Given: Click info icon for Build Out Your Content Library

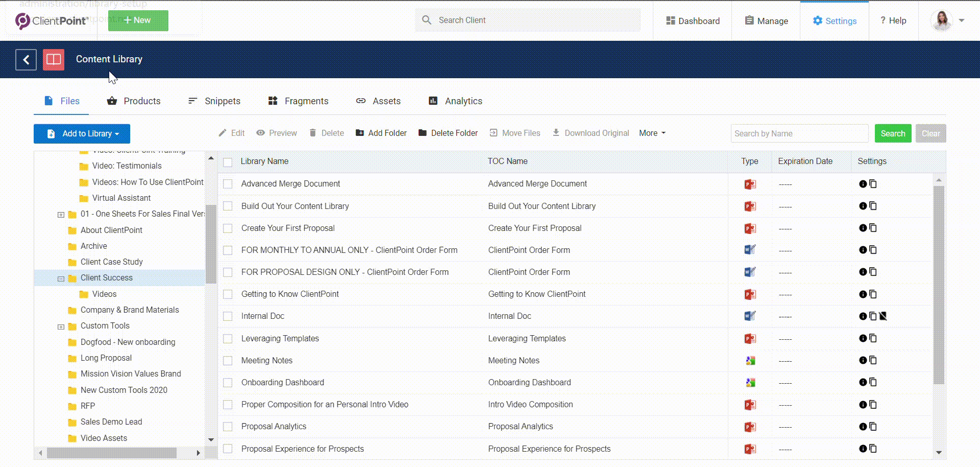Looking at the screenshot, I should (x=863, y=206).
